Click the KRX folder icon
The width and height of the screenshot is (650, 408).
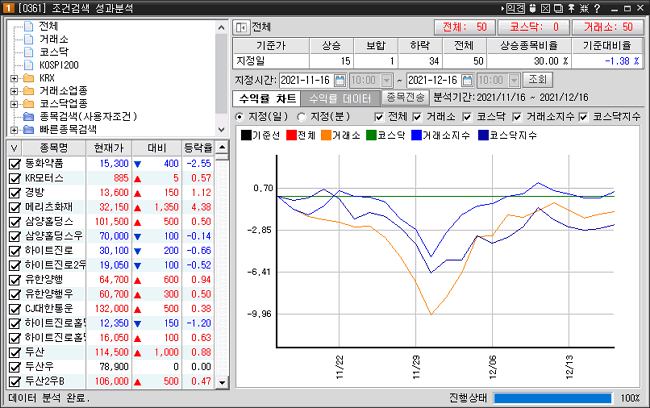(29, 78)
